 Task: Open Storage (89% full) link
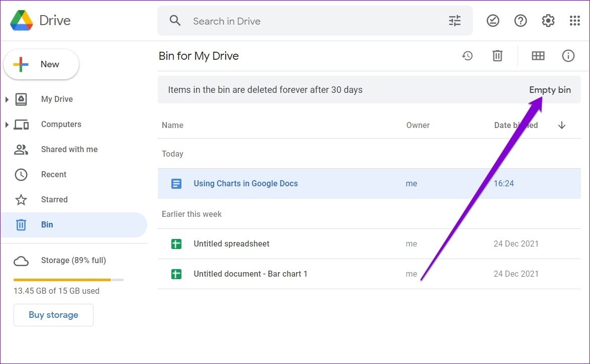coord(73,261)
